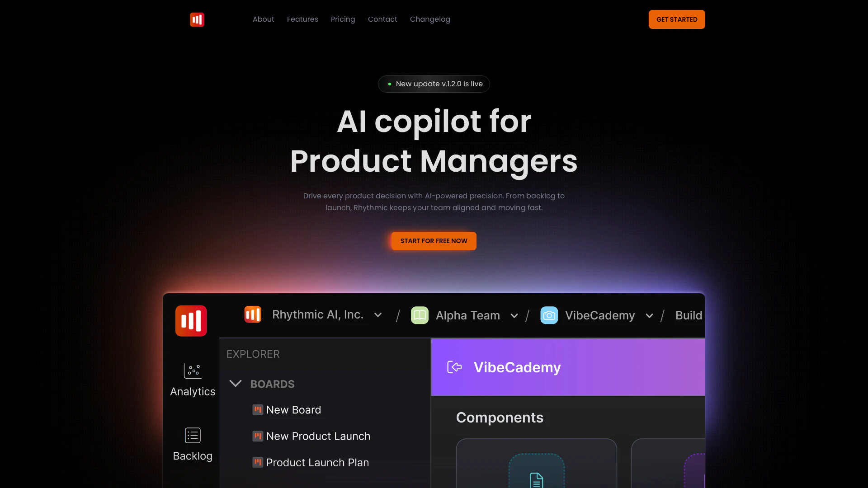The width and height of the screenshot is (868, 488).
Task: Open the VibeCademy breadcrumb dropdown chevron
Action: point(649,316)
